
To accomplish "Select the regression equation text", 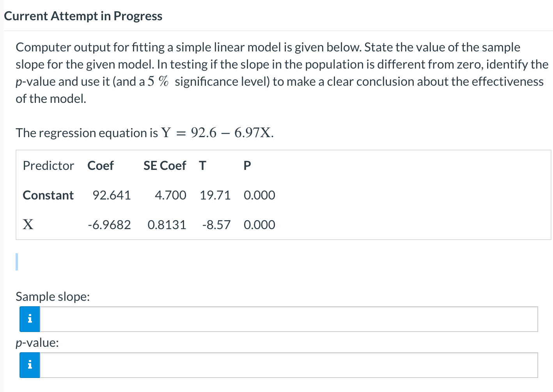I will point(144,132).
